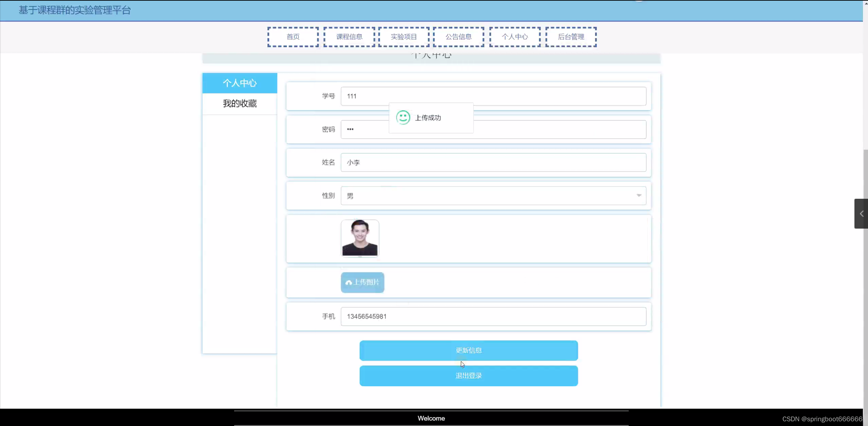Click the green smiley success icon
The width and height of the screenshot is (868, 426).
[403, 118]
